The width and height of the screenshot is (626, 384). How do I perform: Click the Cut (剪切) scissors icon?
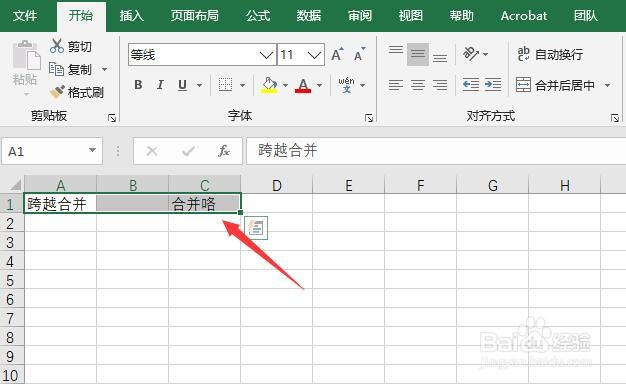(57, 46)
